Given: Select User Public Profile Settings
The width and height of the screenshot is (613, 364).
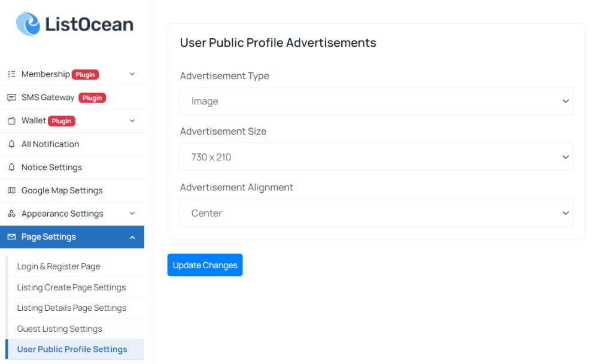Looking at the screenshot, I should [x=75, y=349].
